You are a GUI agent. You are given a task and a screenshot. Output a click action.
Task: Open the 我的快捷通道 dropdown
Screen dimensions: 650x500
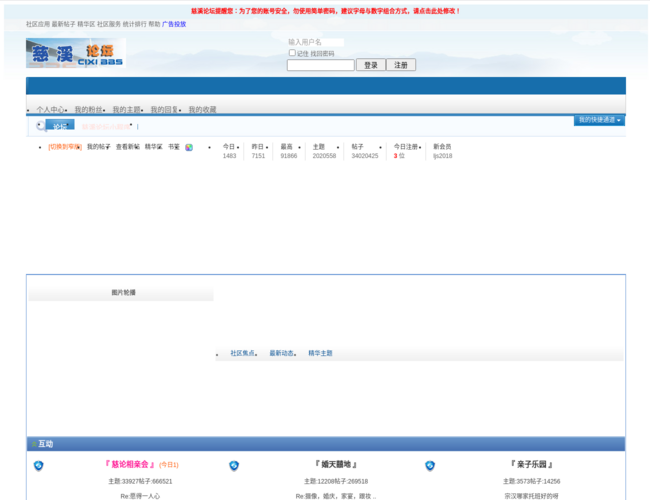click(599, 120)
